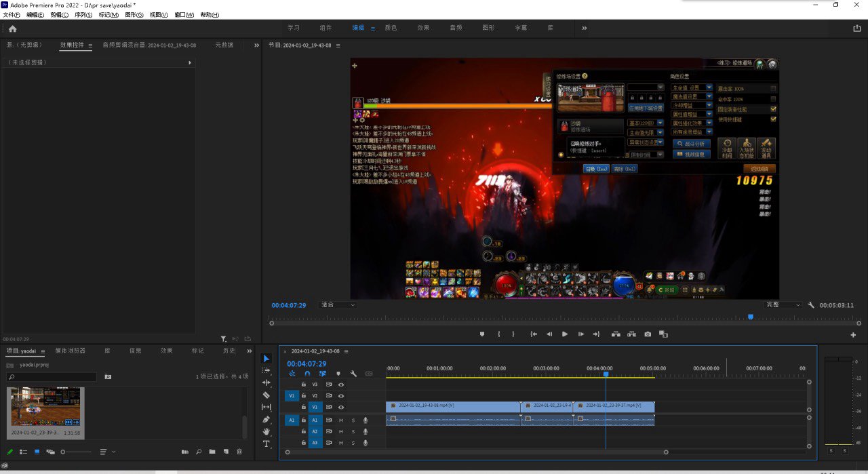Switch Project panel to Freeform view
The height and width of the screenshot is (474, 868).
point(50,452)
